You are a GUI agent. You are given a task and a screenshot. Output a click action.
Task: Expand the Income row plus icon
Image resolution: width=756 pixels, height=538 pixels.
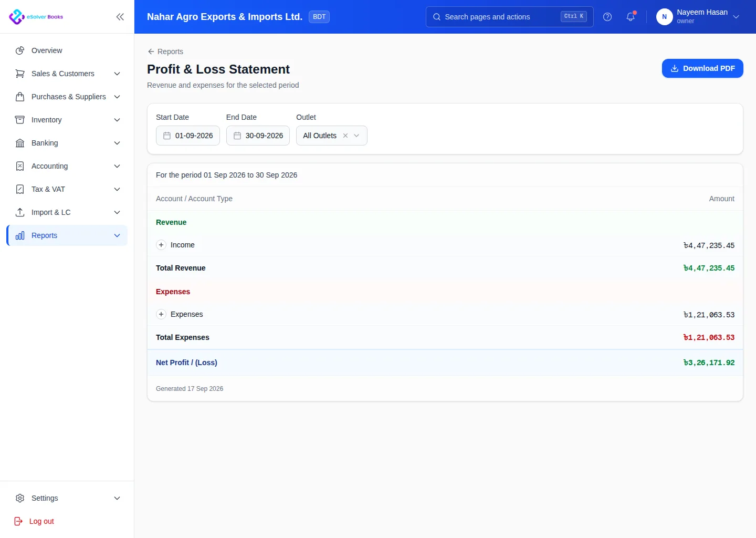click(x=161, y=245)
